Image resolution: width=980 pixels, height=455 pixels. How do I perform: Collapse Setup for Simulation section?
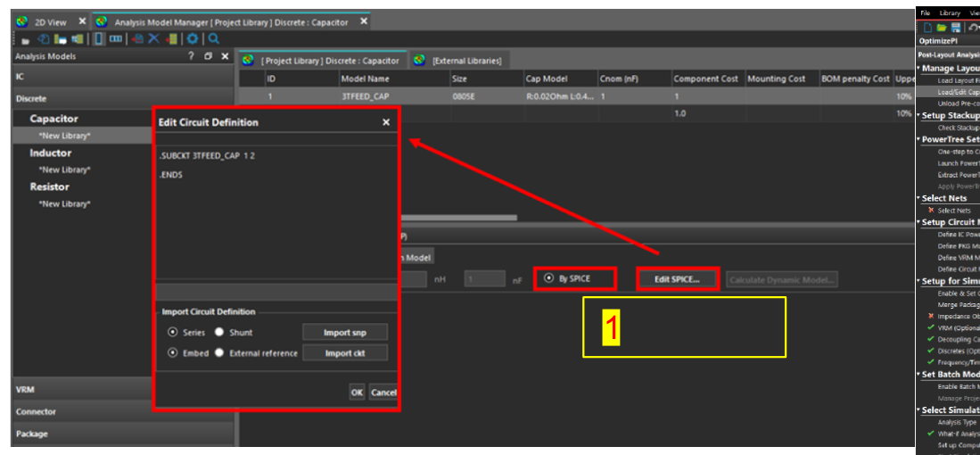click(918, 281)
